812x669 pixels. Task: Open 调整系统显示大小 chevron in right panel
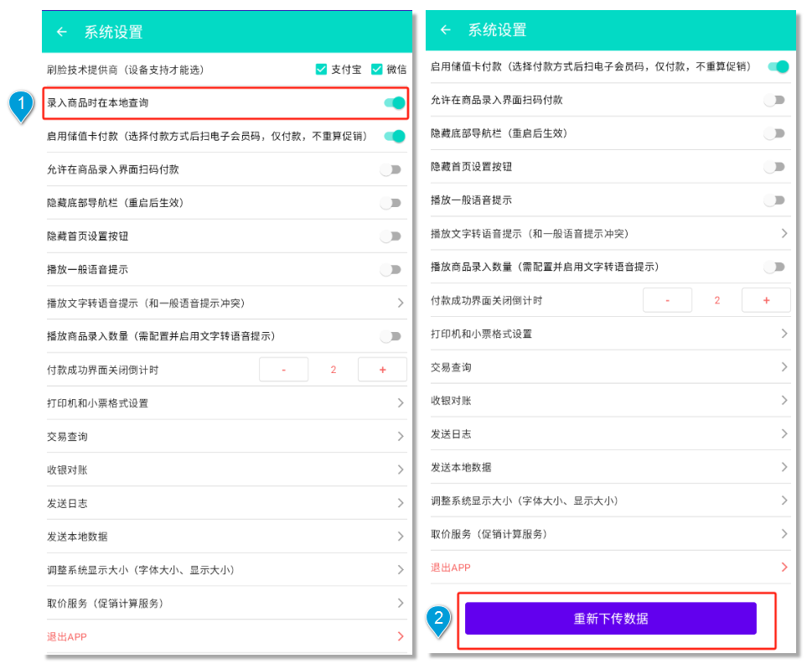point(784,500)
